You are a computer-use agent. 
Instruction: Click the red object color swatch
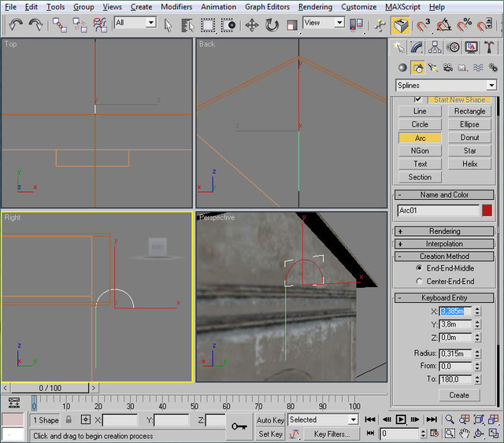tap(487, 210)
